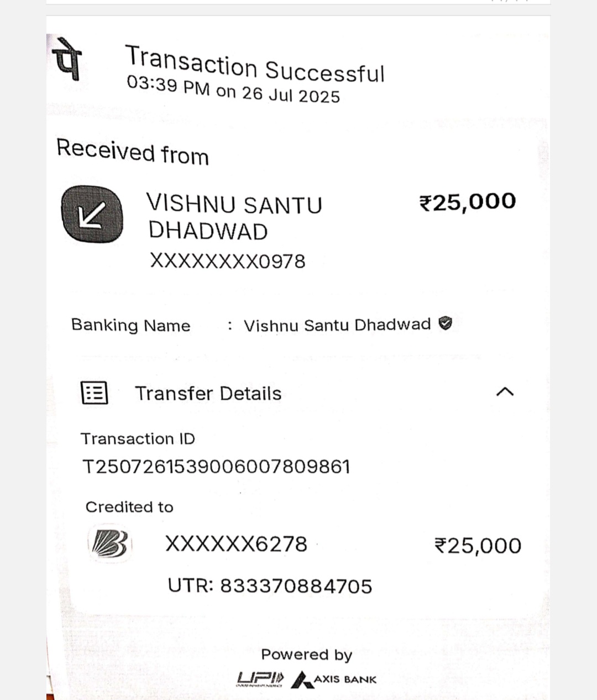Click the PhonePe logo icon
This screenshot has width=597, height=700.
click(x=67, y=59)
